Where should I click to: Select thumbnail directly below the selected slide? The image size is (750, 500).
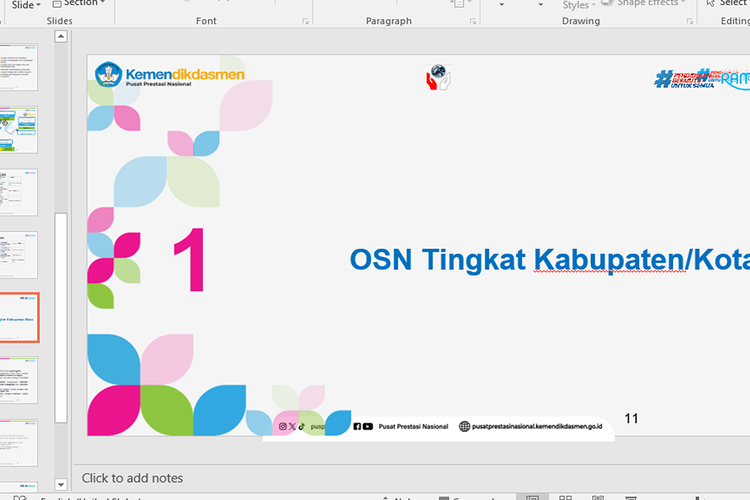(19, 380)
